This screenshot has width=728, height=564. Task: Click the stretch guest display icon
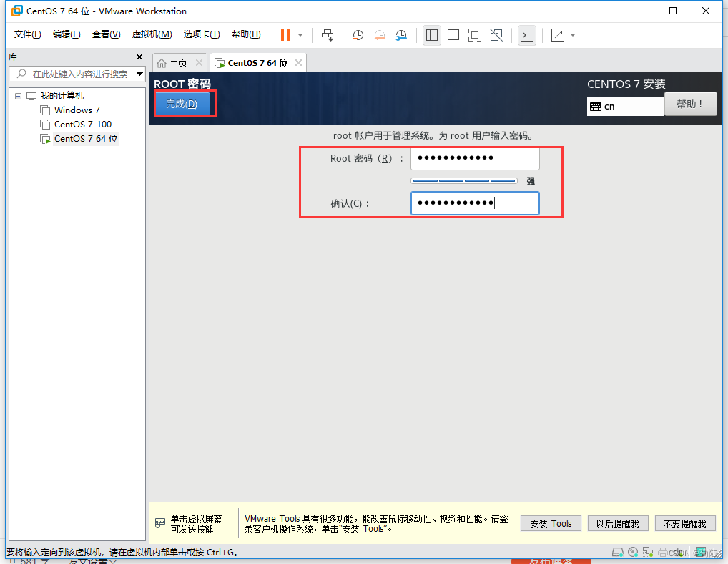click(x=558, y=35)
